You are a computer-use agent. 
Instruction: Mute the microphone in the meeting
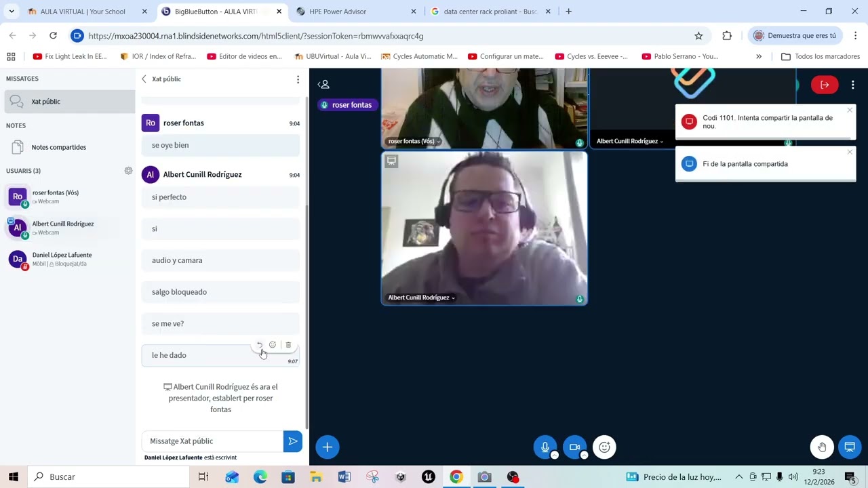coord(545,447)
